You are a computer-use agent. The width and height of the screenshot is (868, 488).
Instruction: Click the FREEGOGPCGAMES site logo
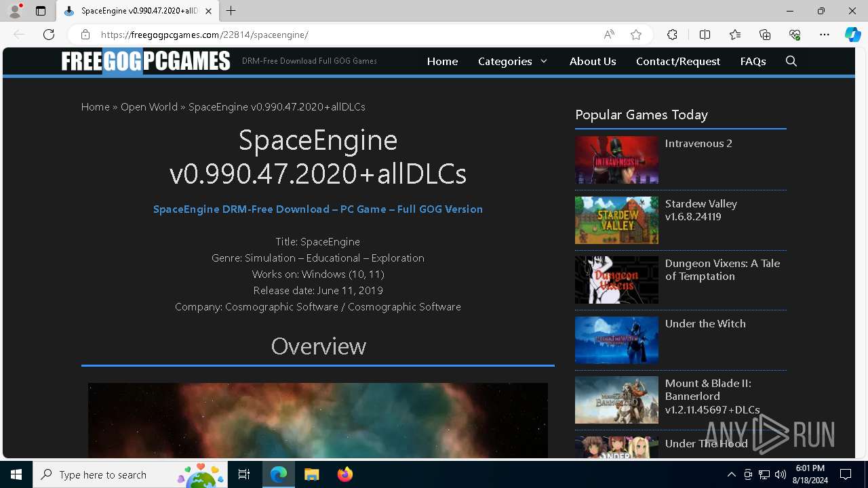click(146, 61)
